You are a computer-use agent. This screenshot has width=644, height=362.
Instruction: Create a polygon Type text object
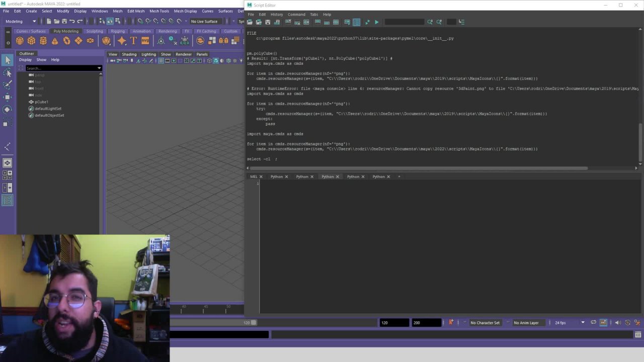tap(134, 41)
